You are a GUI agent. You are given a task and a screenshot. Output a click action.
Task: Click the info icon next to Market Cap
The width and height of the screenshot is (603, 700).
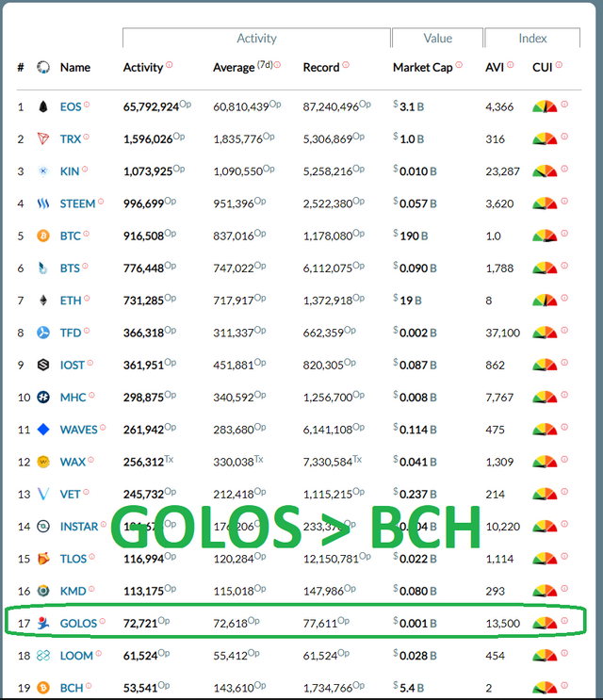[x=459, y=65]
